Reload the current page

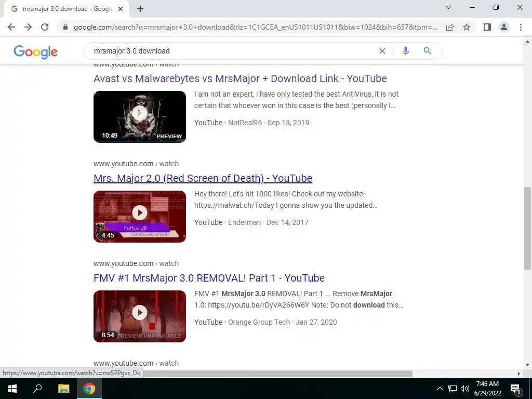[x=45, y=27]
